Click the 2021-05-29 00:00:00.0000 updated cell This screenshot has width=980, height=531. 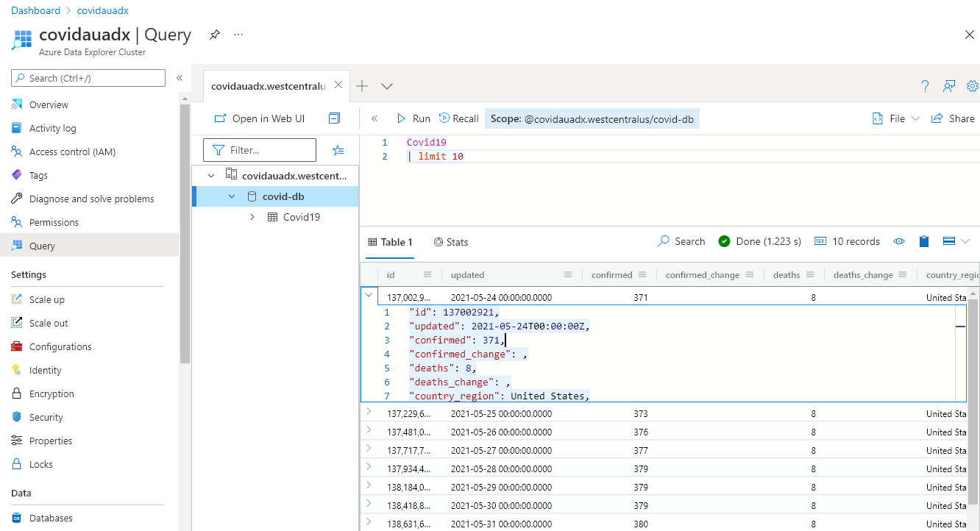coord(501,488)
